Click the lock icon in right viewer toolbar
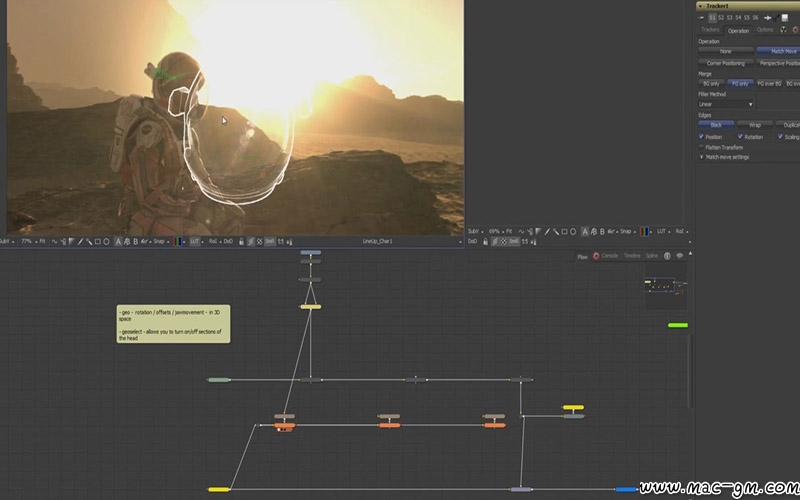This screenshot has height=500, width=800. tap(485, 242)
